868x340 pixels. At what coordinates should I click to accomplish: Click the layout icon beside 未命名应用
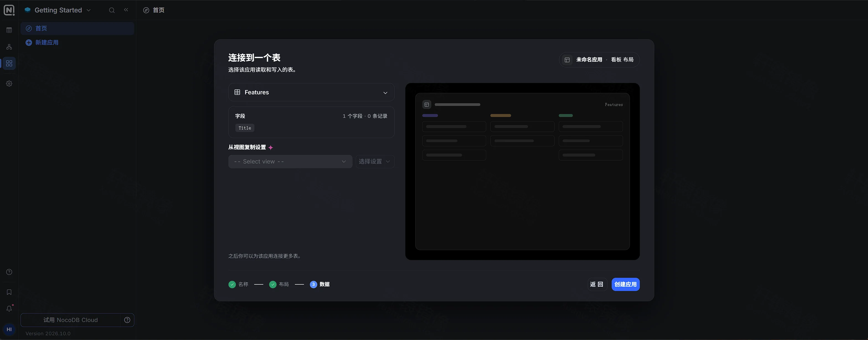(567, 60)
